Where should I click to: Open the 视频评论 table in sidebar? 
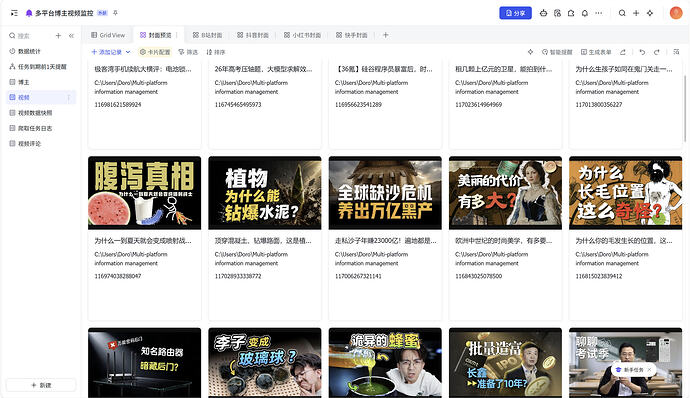[42, 144]
